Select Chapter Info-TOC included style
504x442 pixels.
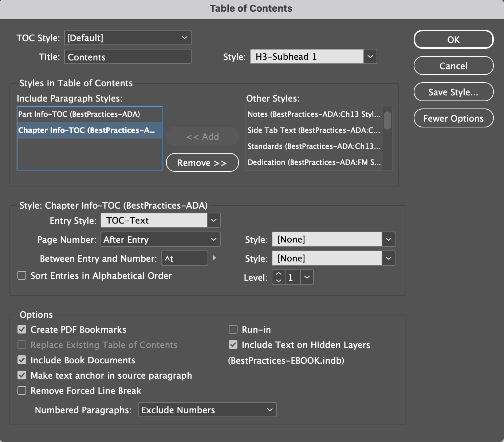pyautogui.click(x=90, y=130)
